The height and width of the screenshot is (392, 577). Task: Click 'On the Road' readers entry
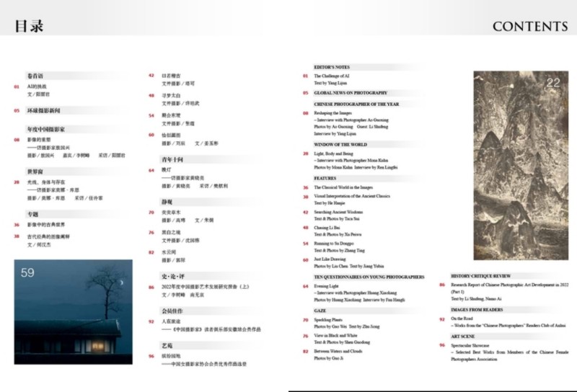point(463,318)
